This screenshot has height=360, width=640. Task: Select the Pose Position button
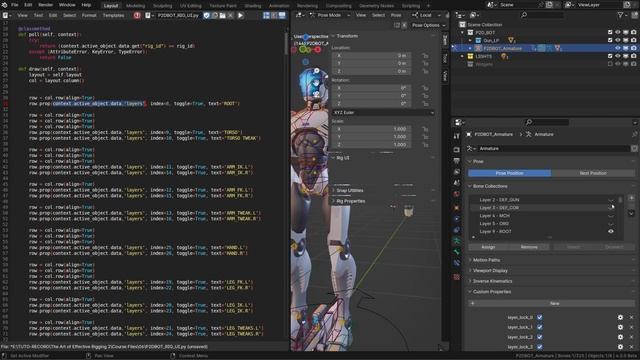tap(509, 173)
